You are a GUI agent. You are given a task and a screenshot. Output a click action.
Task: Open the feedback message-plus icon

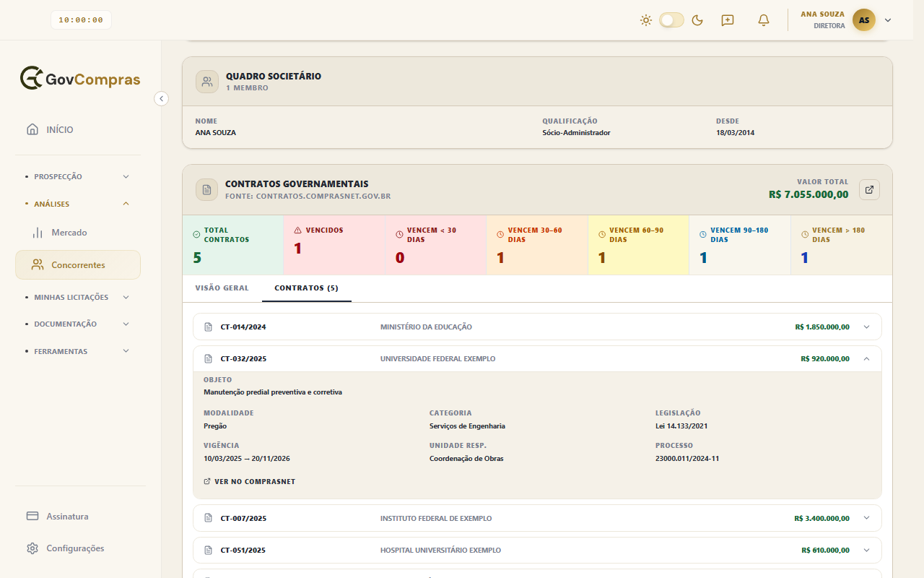728,20
